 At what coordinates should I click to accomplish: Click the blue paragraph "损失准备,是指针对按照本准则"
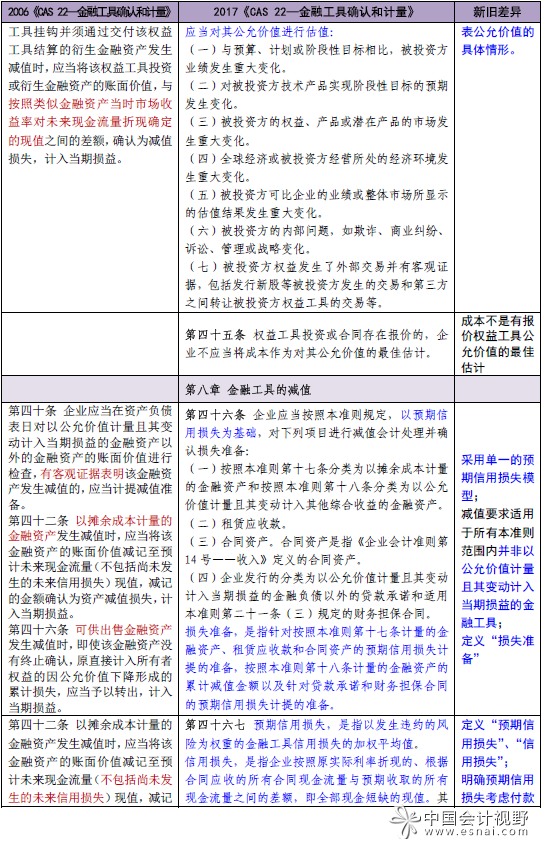point(316,667)
